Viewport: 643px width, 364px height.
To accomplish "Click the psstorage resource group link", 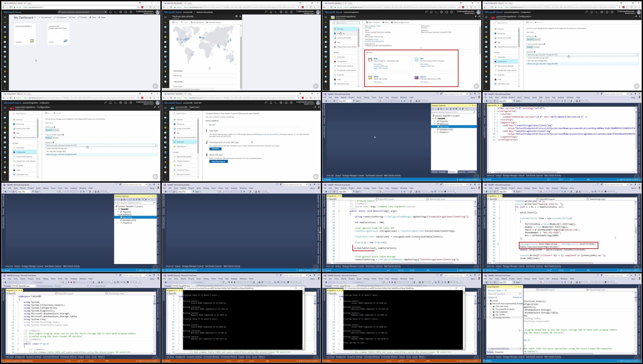I will (368, 28).
